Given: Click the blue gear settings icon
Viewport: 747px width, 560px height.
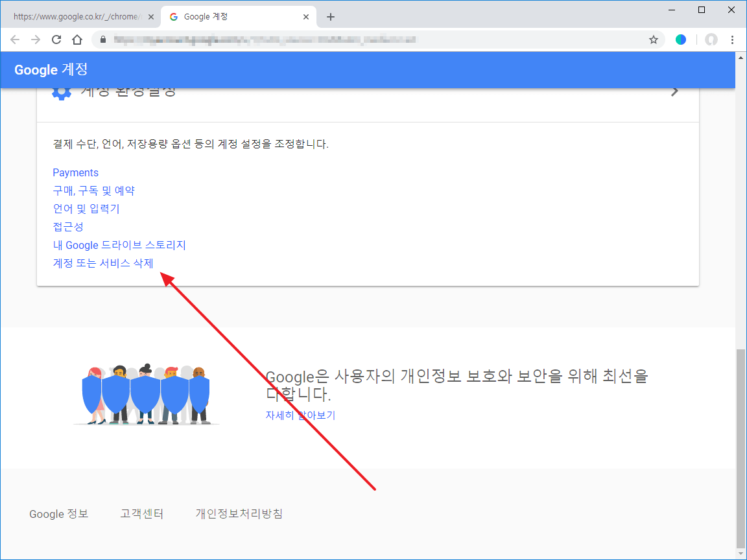Looking at the screenshot, I should (x=62, y=93).
